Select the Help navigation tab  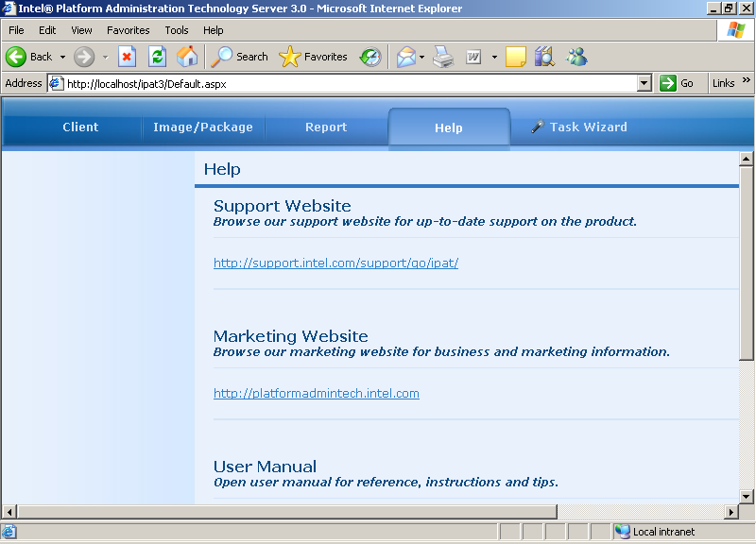click(449, 127)
